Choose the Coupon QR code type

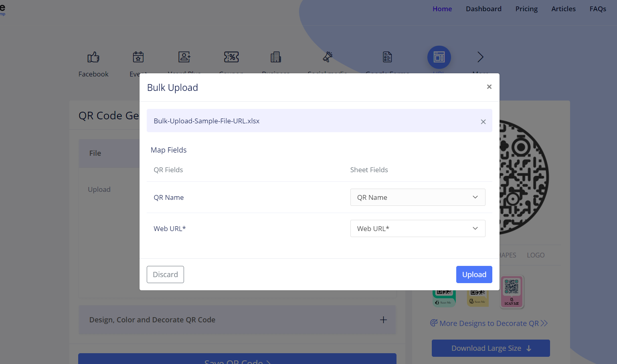(231, 62)
